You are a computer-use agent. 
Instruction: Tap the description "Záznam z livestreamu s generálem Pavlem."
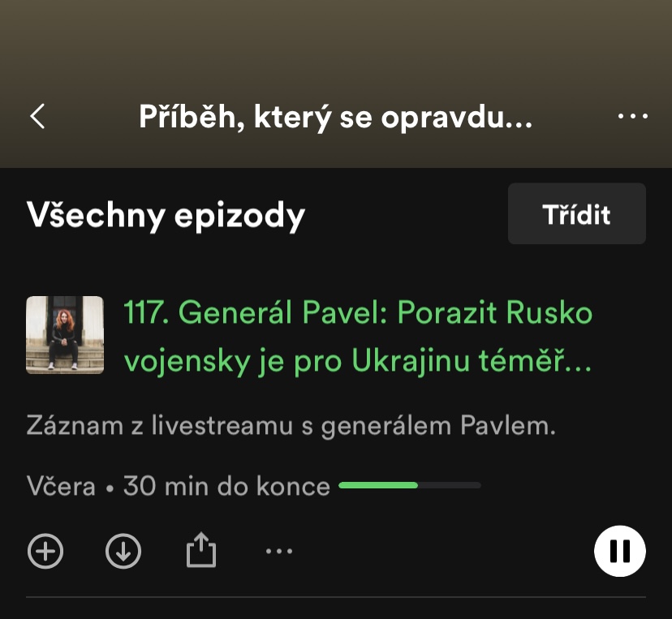[x=291, y=426]
